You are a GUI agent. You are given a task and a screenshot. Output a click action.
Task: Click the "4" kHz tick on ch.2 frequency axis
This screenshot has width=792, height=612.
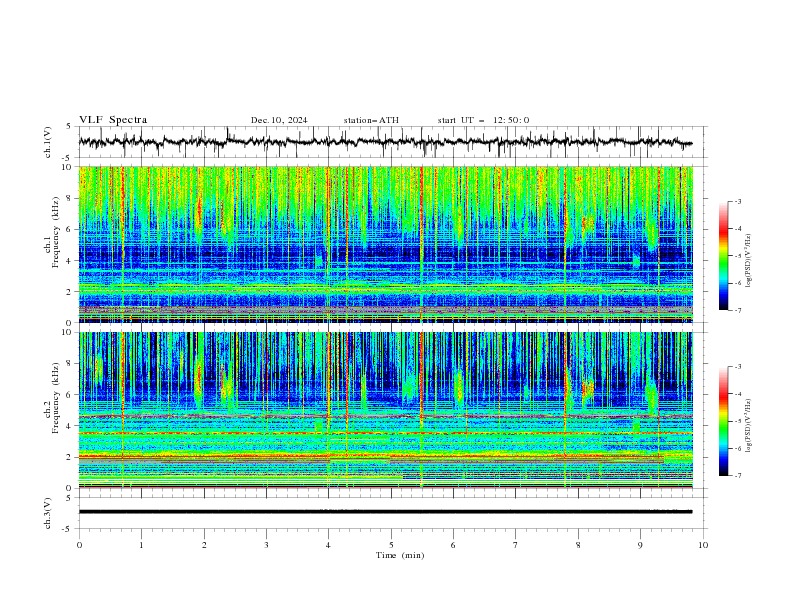pyautogui.click(x=70, y=426)
